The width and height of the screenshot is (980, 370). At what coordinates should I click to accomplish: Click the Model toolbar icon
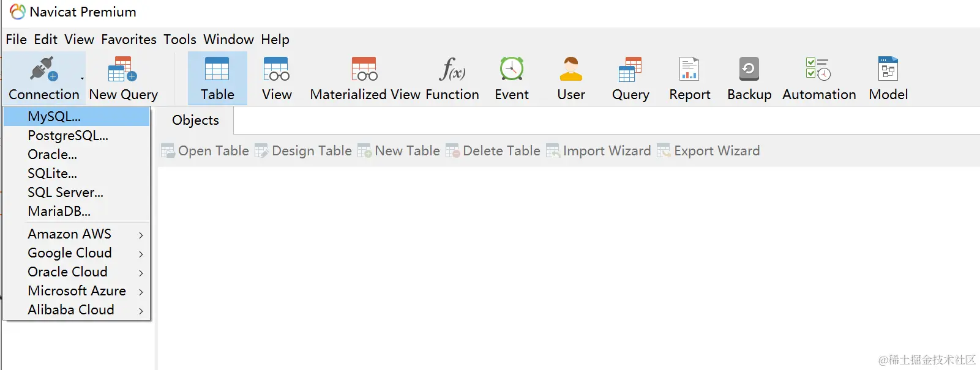888,70
